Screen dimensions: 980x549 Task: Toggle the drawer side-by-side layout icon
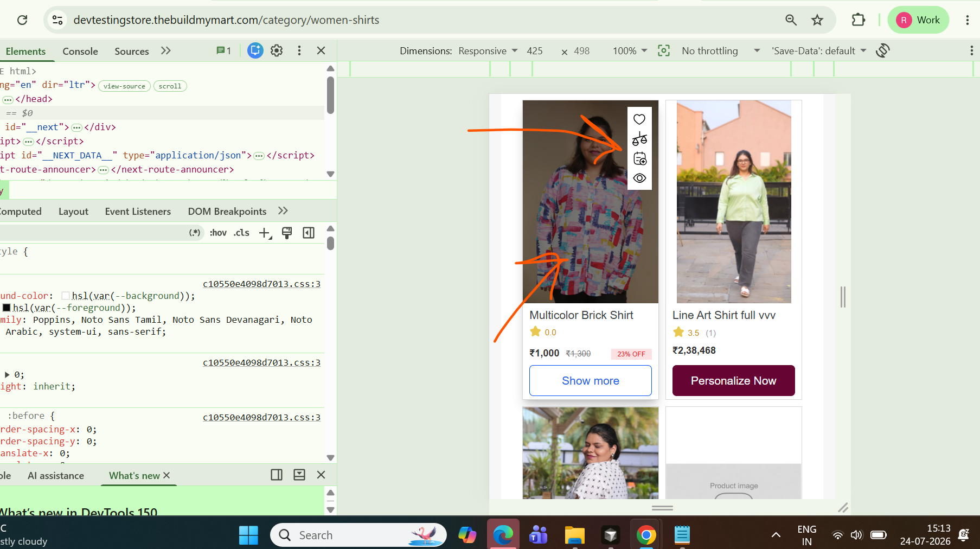pyautogui.click(x=277, y=475)
